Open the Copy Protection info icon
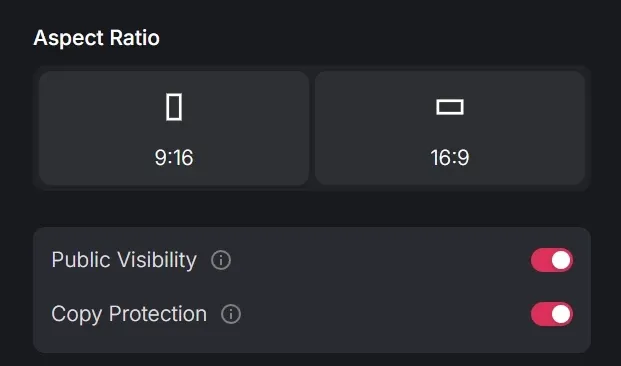This screenshot has height=366, width=621. [x=231, y=314]
